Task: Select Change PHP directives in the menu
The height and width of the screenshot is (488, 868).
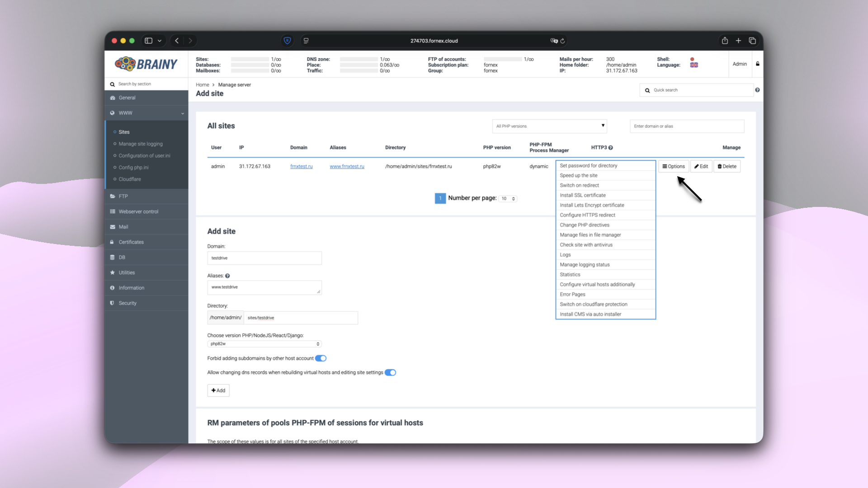Action: [585, 225]
